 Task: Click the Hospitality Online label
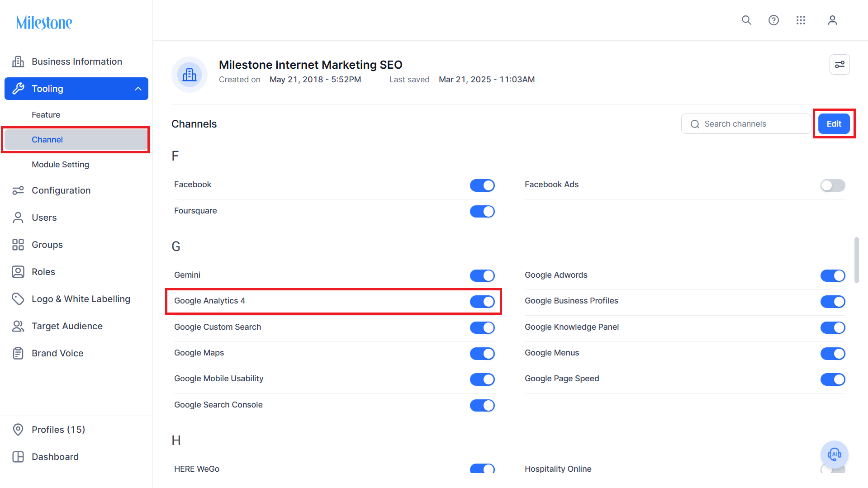[x=558, y=469]
